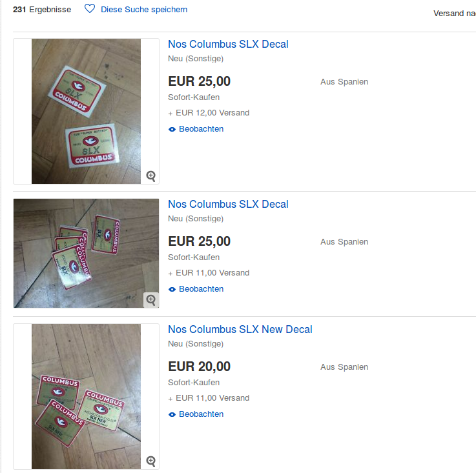Click the 231 Ergebnisse results count
The image size is (476, 473).
pos(42,10)
